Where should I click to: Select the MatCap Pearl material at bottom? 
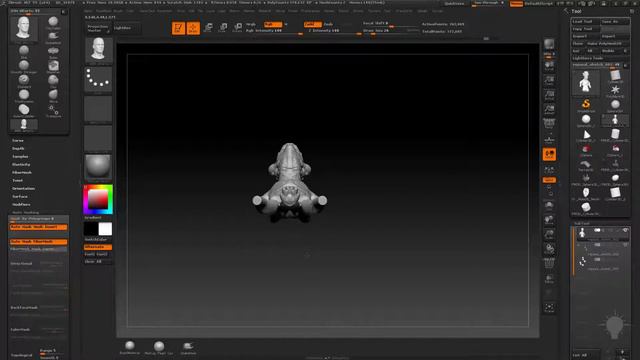point(159,348)
